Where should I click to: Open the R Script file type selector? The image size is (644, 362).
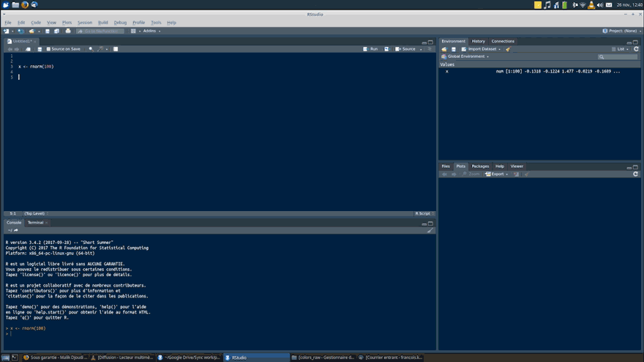pyautogui.click(x=424, y=213)
